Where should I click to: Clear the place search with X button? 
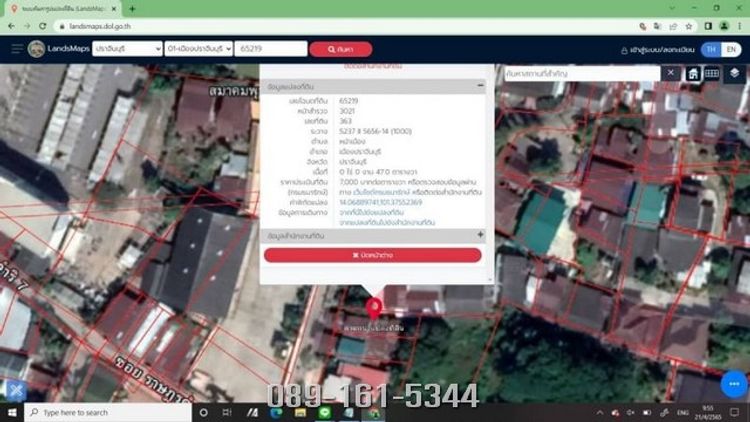tap(671, 73)
